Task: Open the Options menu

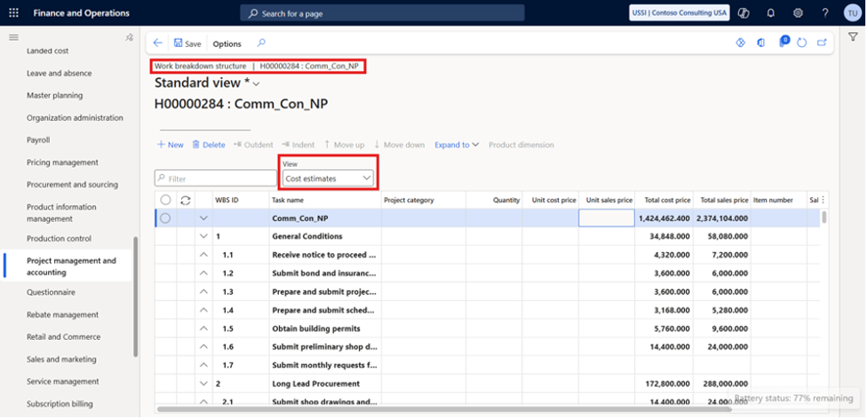Action: click(227, 43)
